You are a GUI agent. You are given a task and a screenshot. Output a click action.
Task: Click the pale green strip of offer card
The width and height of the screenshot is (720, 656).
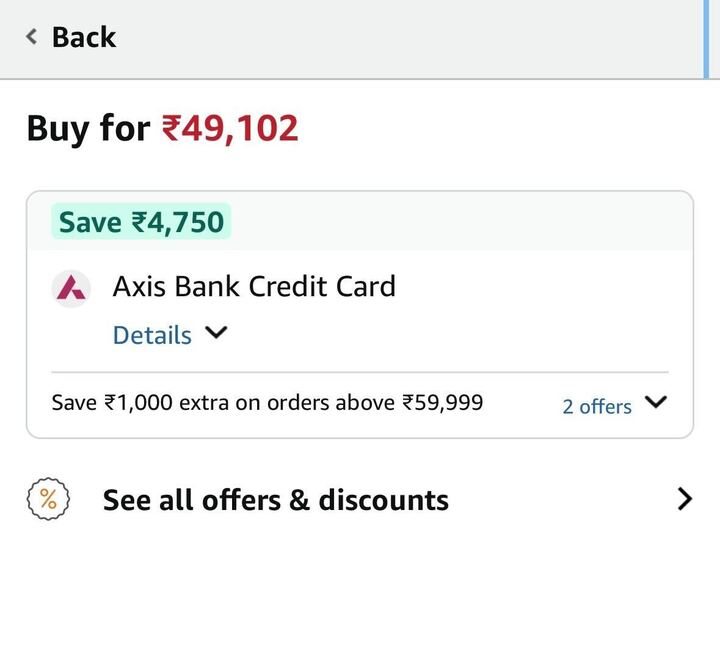point(460,221)
